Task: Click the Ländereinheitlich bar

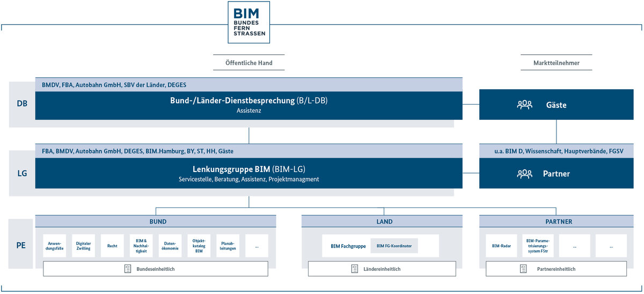Action: click(382, 269)
